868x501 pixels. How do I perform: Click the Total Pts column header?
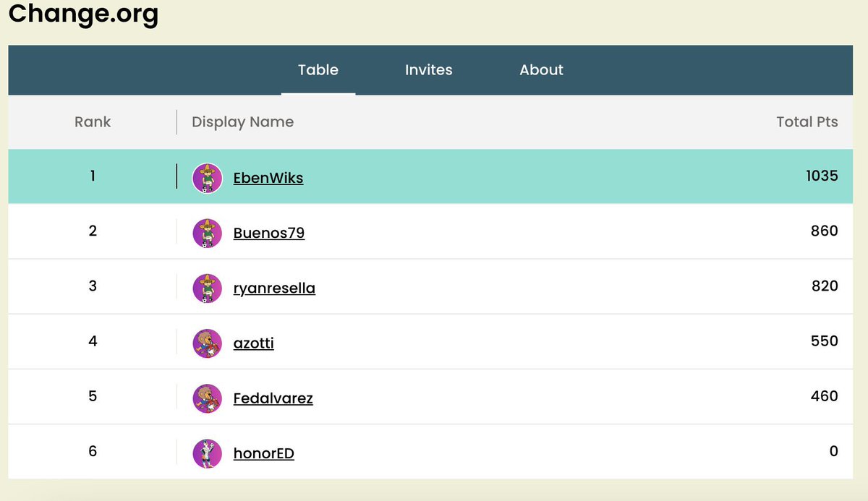807,121
